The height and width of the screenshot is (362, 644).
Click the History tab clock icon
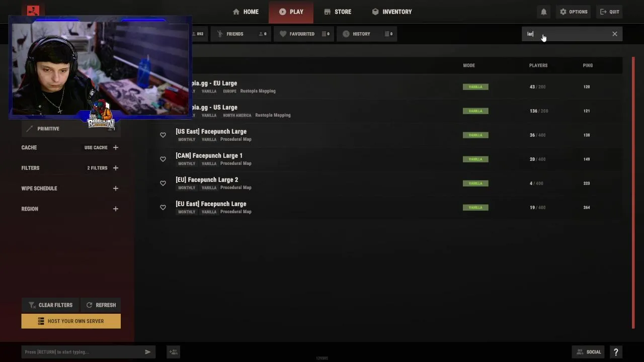[x=346, y=34]
